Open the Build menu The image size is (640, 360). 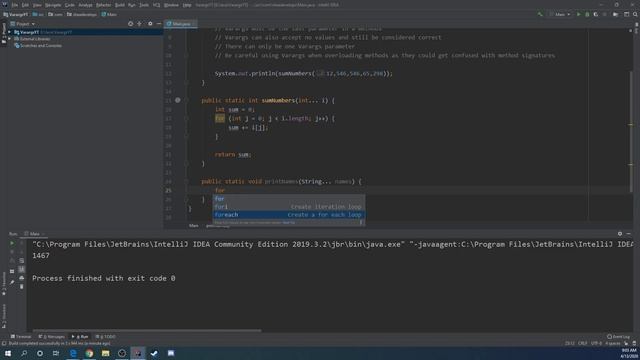pos(120,5)
